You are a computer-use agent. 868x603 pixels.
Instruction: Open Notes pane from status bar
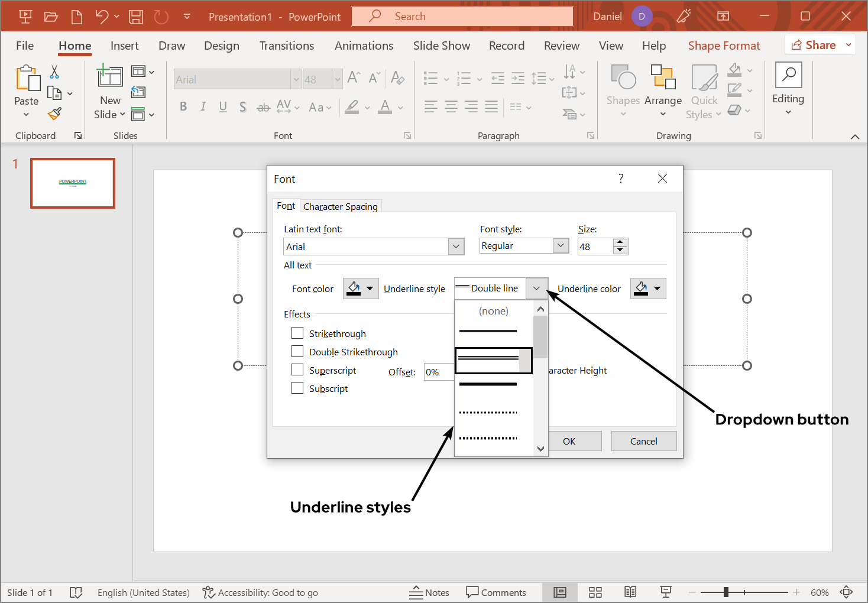point(429,592)
